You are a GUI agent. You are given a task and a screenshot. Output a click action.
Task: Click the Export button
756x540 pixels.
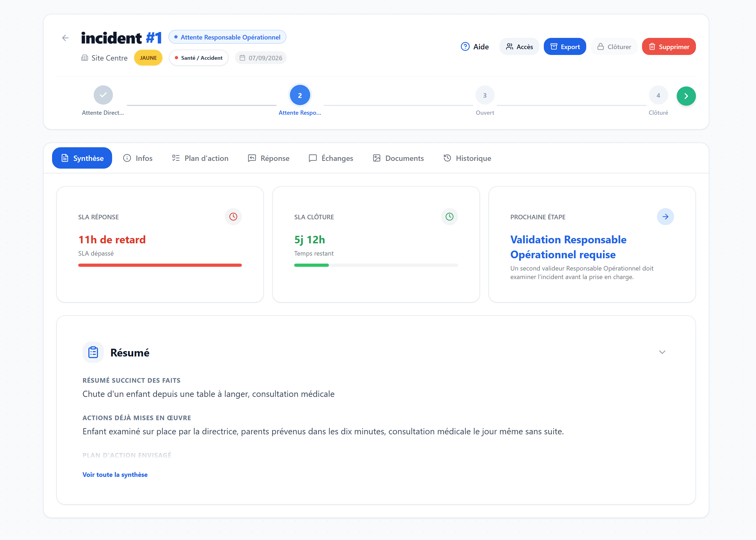(x=565, y=46)
